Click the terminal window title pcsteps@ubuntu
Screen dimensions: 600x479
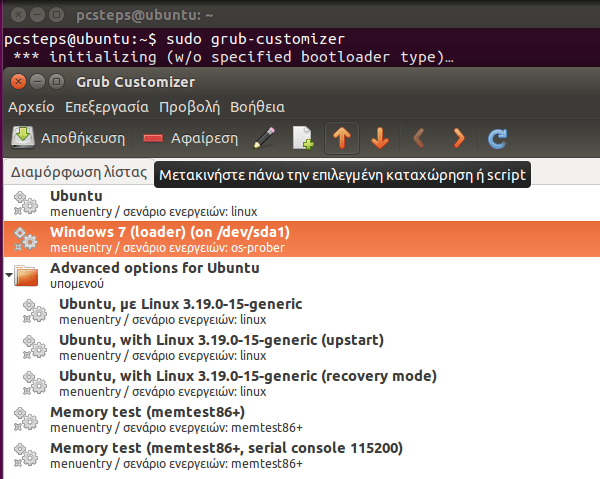(x=145, y=15)
